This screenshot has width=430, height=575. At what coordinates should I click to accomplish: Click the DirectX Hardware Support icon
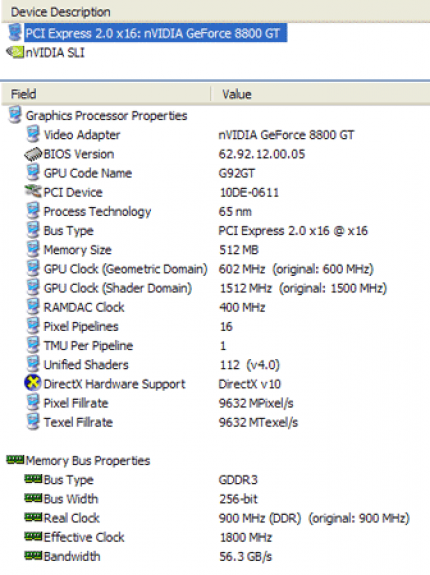tap(33, 384)
